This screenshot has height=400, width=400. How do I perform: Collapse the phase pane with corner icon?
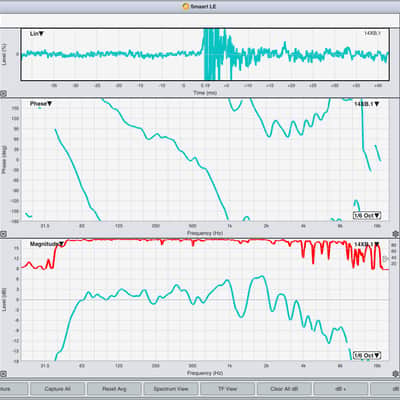[x=3, y=234]
